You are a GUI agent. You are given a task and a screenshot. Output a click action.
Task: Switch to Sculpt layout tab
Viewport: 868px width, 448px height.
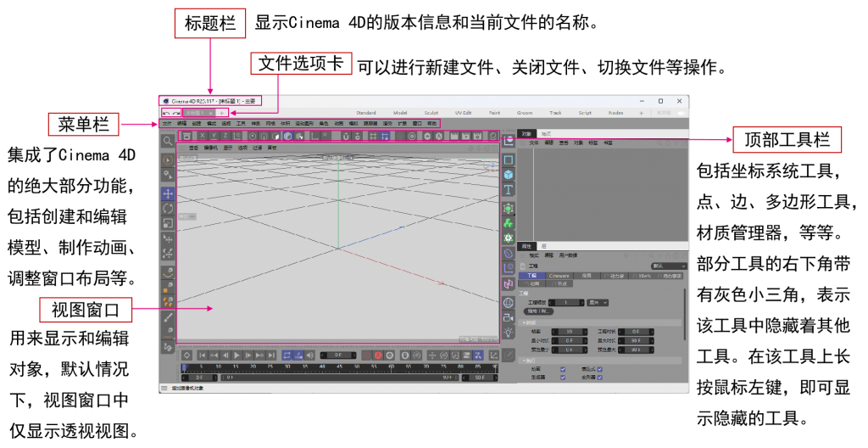click(x=431, y=113)
